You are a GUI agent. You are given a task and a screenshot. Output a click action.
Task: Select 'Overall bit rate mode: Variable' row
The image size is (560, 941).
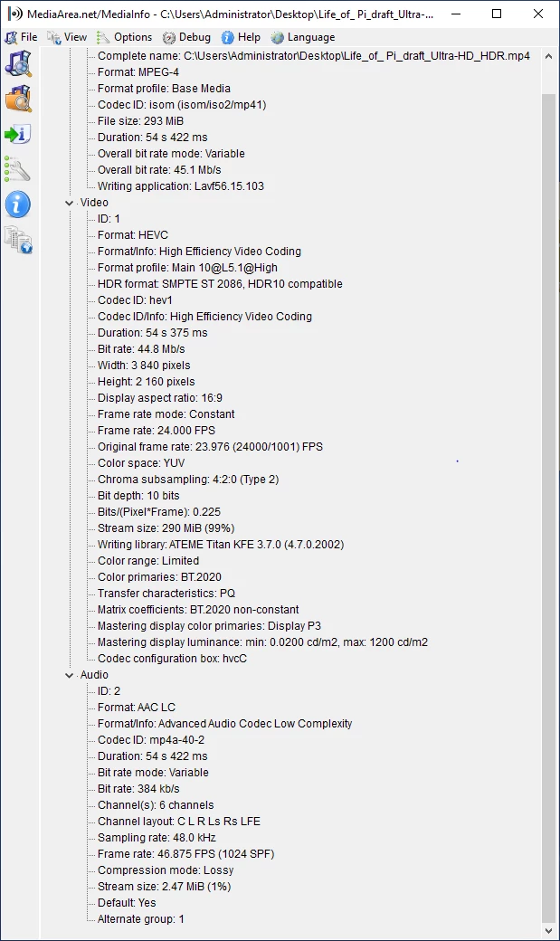pos(171,154)
